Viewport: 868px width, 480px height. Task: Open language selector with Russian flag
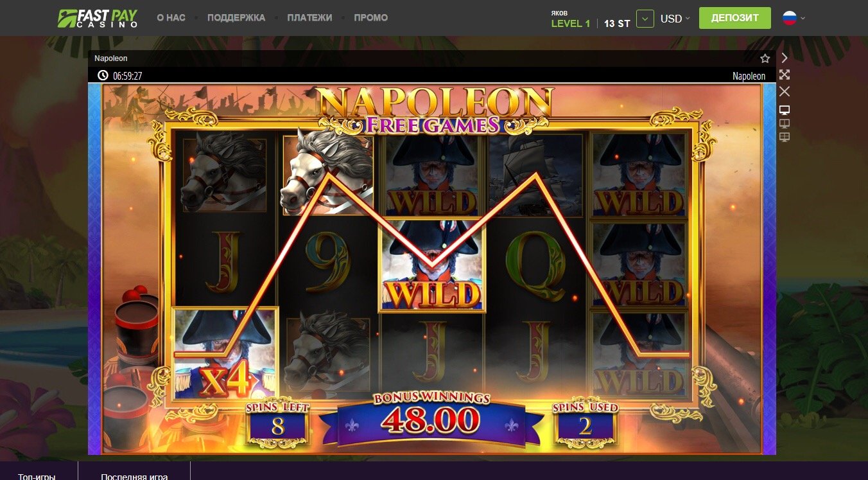794,18
